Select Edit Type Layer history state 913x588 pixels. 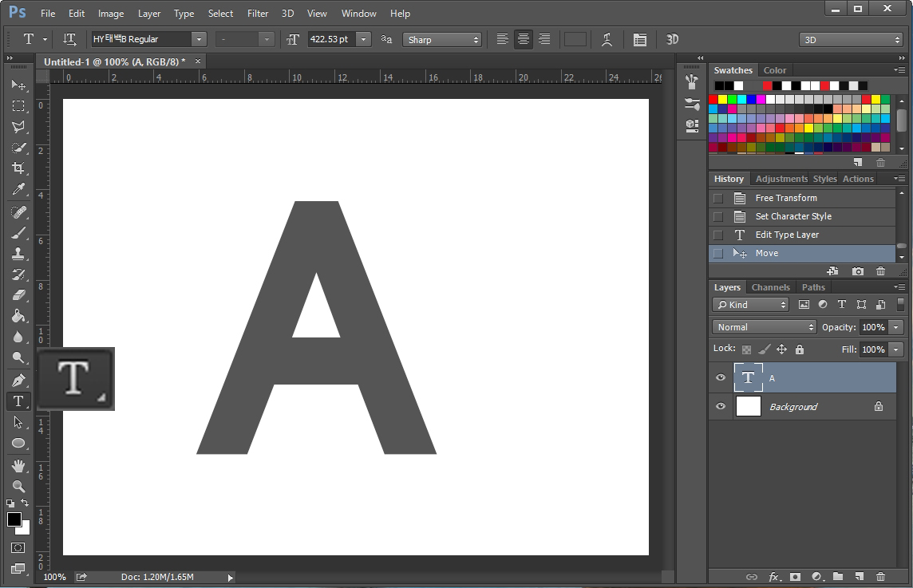pyautogui.click(x=802, y=235)
